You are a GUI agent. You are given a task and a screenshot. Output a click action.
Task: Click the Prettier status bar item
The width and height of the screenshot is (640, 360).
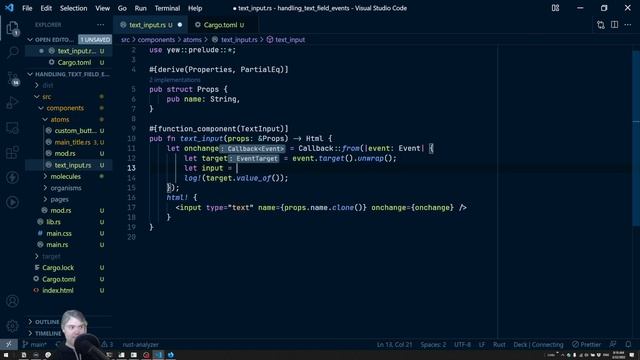587,344
